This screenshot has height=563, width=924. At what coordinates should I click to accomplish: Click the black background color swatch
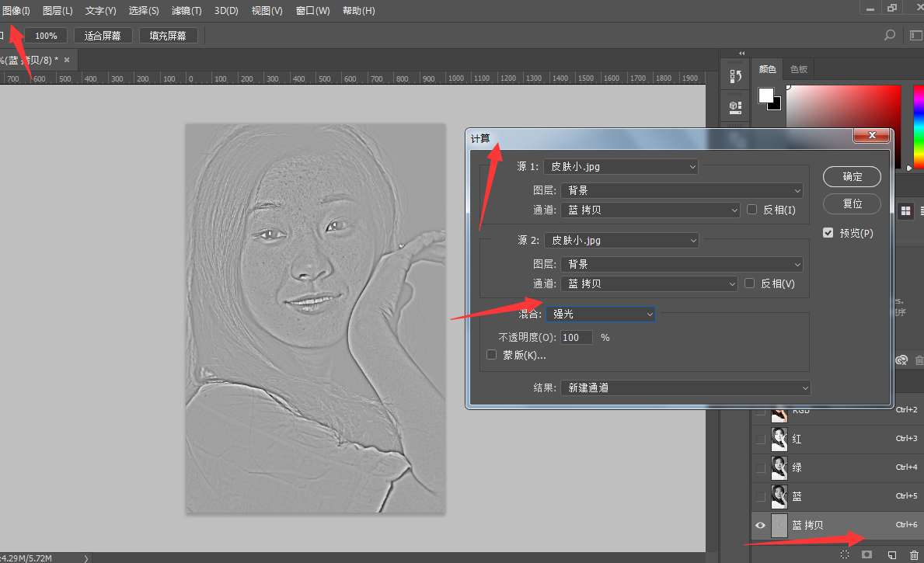coord(776,106)
